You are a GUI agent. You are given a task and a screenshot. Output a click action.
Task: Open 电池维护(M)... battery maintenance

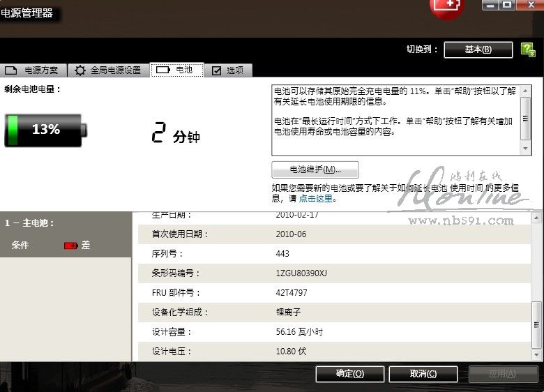click(x=315, y=169)
